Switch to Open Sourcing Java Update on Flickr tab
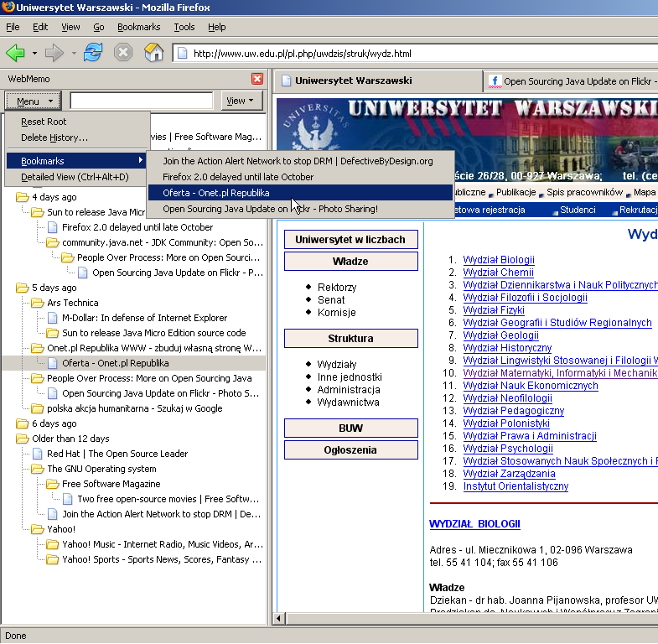Viewport: 658px width, 644px height. tap(571, 81)
